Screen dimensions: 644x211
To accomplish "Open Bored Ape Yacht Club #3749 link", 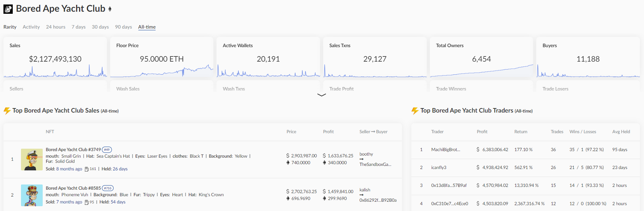I will [x=73, y=150].
